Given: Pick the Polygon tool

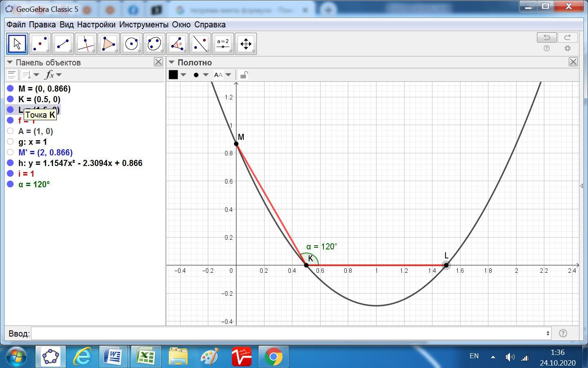Looking at the screenshot, I should pos(109,44).
